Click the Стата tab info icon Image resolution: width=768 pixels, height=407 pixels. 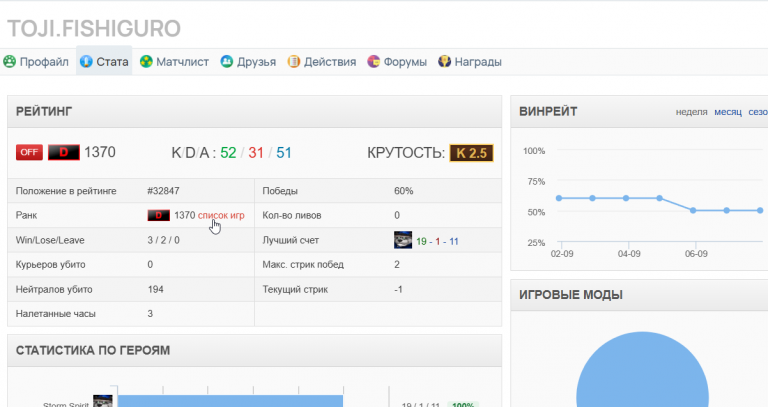tap(86, 62)
